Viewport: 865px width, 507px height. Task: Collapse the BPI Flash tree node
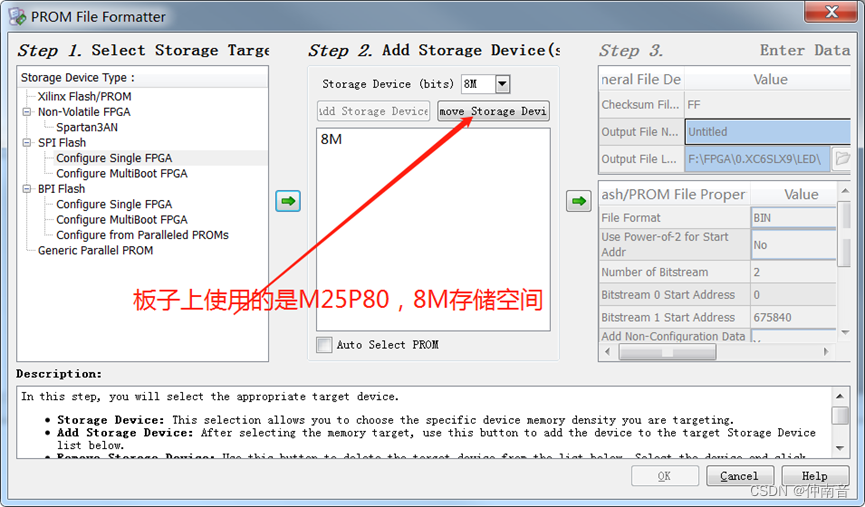tap(26, 189)
